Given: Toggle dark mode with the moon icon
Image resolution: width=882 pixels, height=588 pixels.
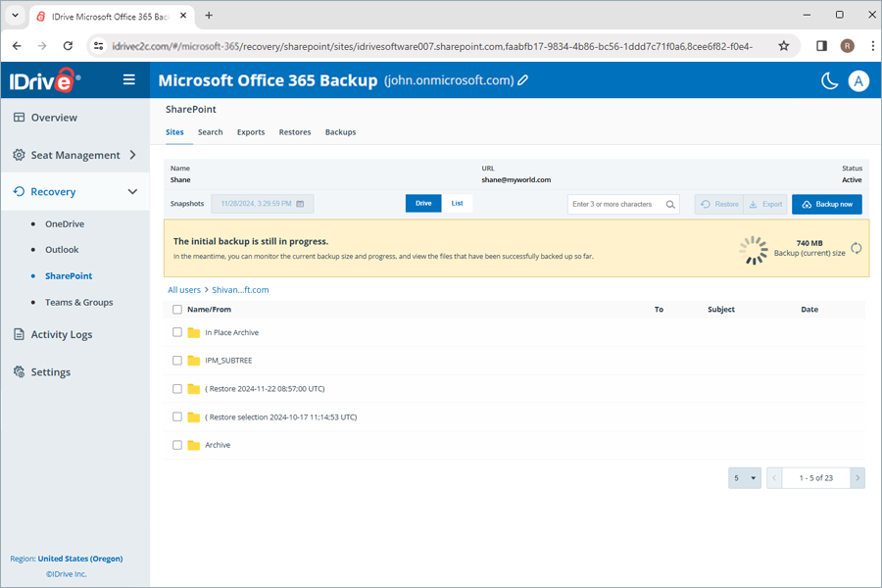Looking at the screenshot, I should [827, 80].
